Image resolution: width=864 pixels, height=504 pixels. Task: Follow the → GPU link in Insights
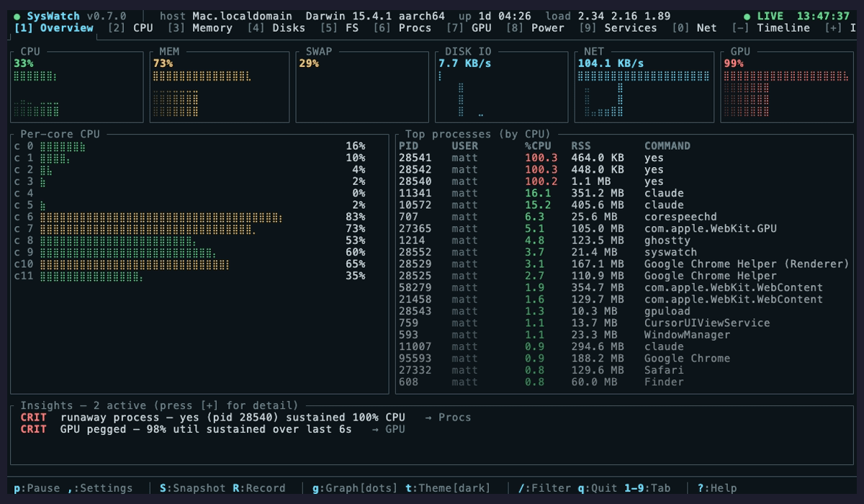coord(389,429)
